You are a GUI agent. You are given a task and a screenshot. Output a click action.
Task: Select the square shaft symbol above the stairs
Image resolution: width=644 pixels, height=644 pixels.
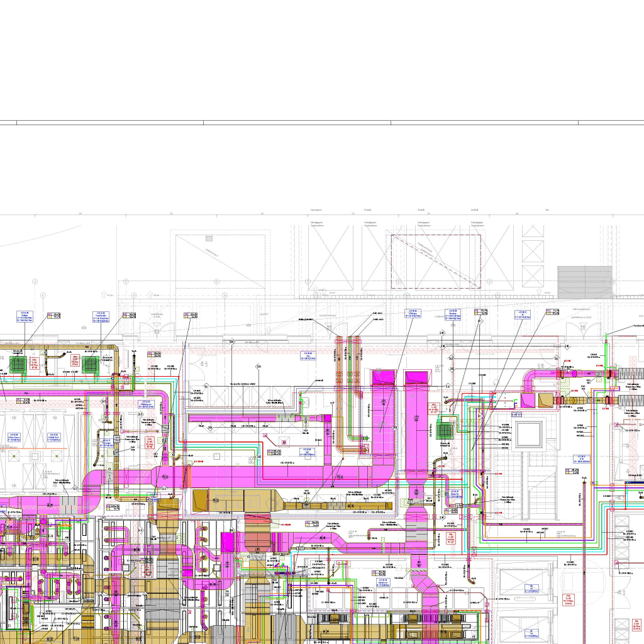click(x=535, y=434)
